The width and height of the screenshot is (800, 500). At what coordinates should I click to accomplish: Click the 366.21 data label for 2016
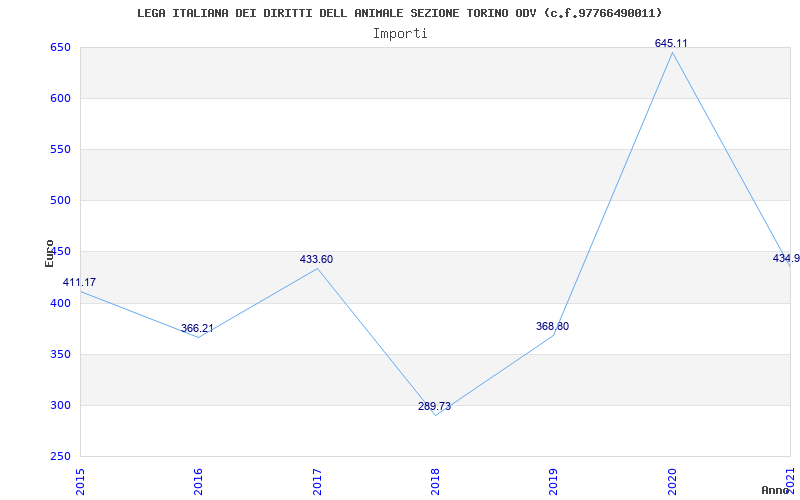pyautogui.click(x=197, y=328)
